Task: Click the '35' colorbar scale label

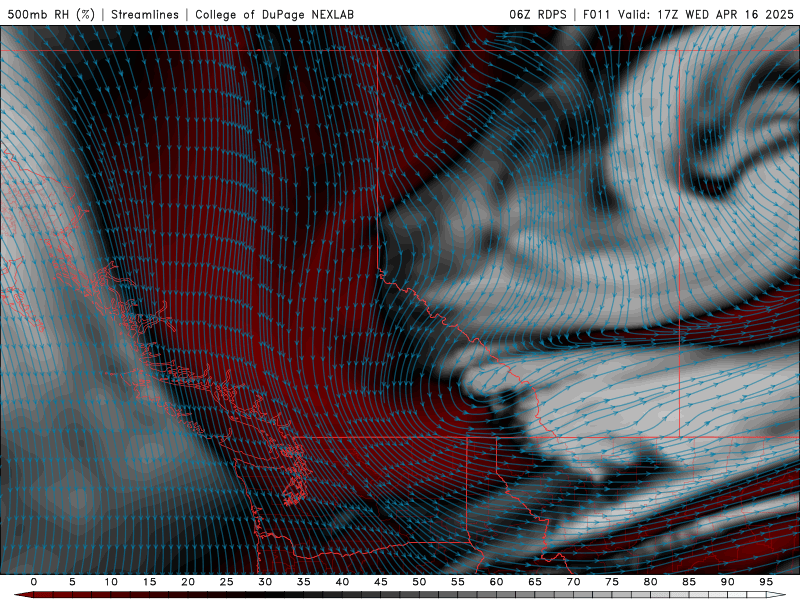Action: pyautogui.click(x=304, y=582)
